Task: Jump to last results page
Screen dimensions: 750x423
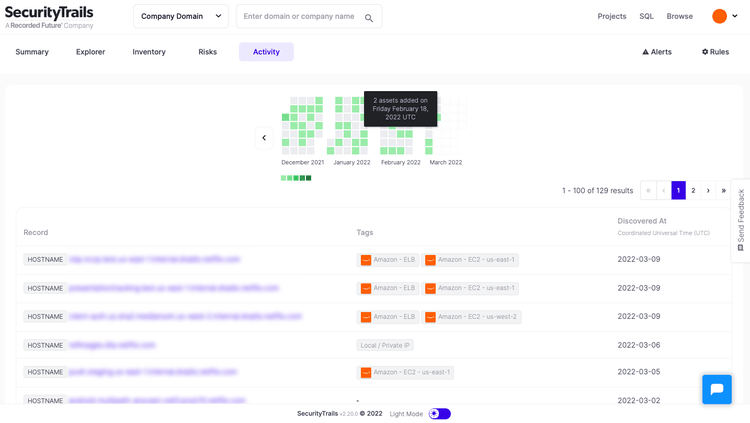Action: (x=723, y=190)
